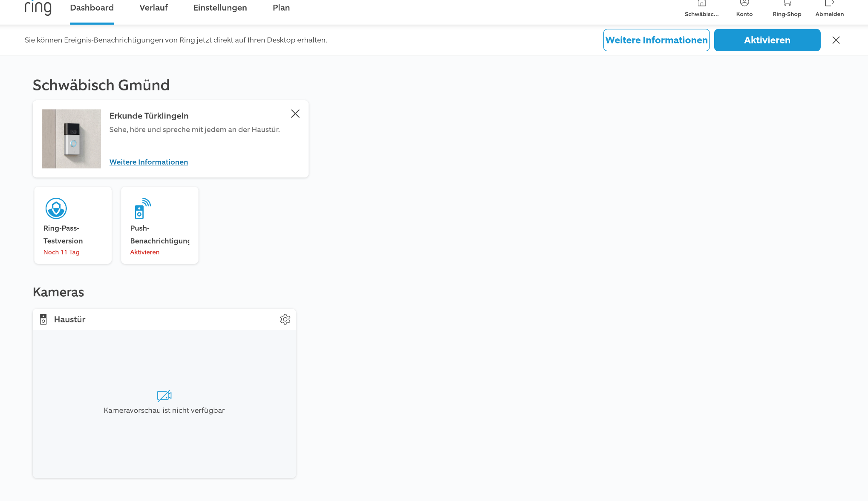Click the Ring logo
The width and height of the screenshot is (868, 501).
coord(38,8)
